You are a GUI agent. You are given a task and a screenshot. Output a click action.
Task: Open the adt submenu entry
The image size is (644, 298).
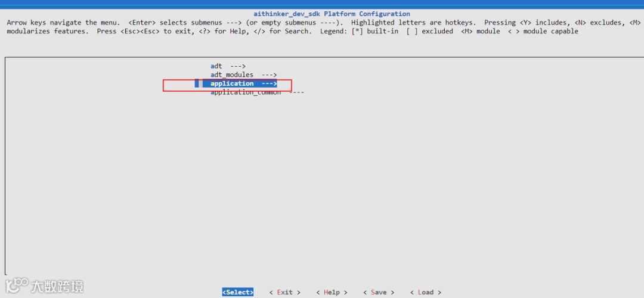(228, 66)
